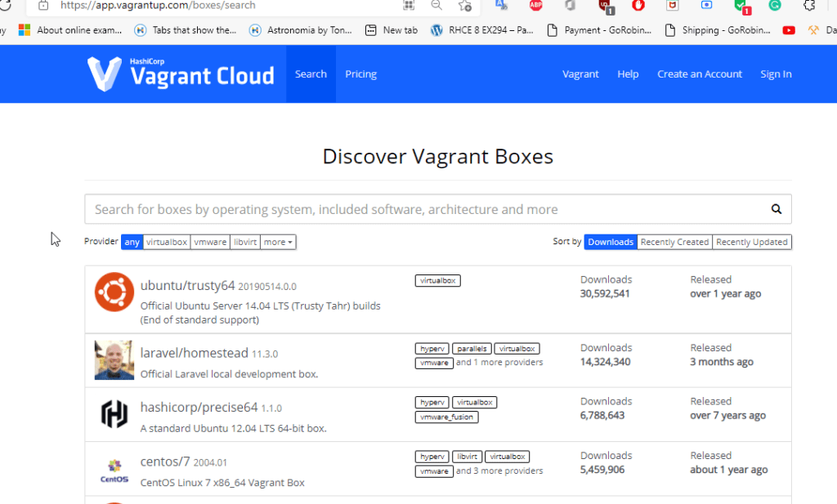Open the hashicorp/precise64 box link
The height and width of the screenshot is (504, 837).
(199, 408)
